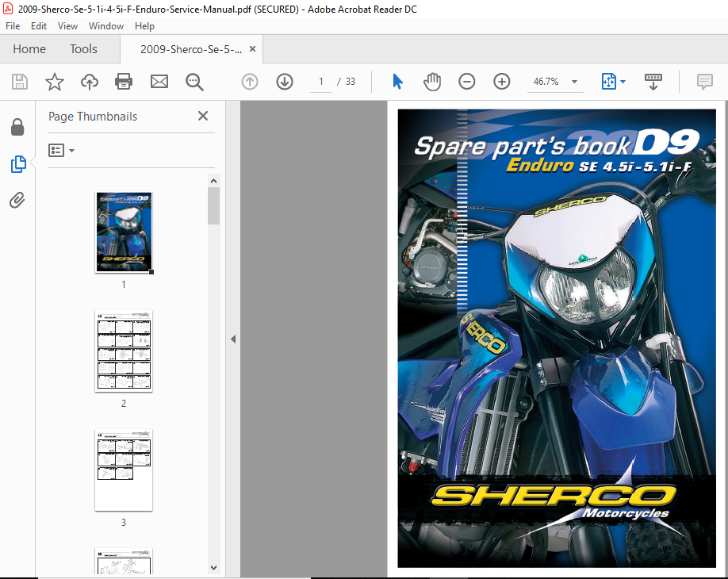Close the 2009-Sherco document tab
Image resolution: width=728 pixels, height=579 pixels.
click(x=252, y=48)
